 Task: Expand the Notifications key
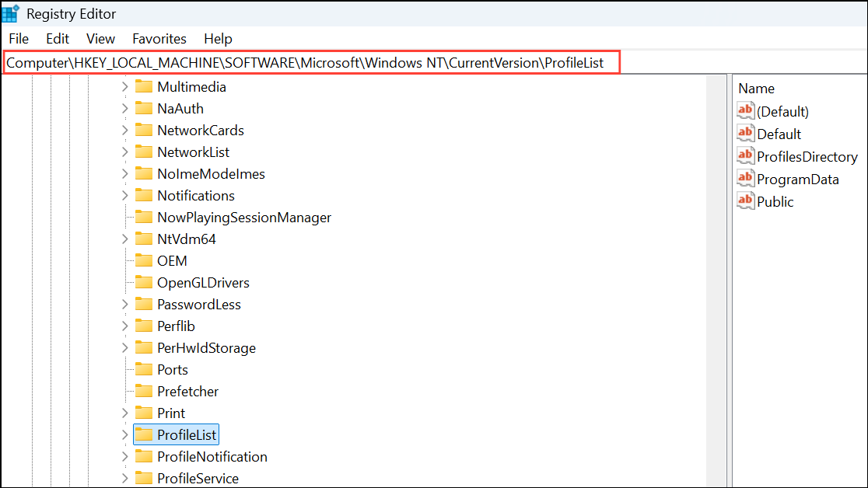(x=125, y=195)
